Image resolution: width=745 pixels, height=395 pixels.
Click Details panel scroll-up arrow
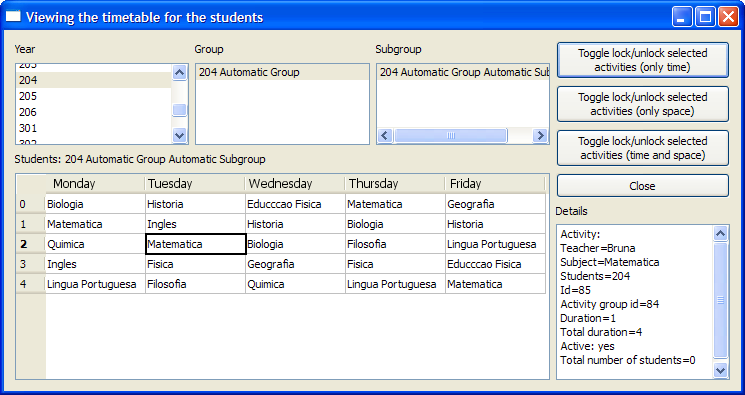point(720,233)
